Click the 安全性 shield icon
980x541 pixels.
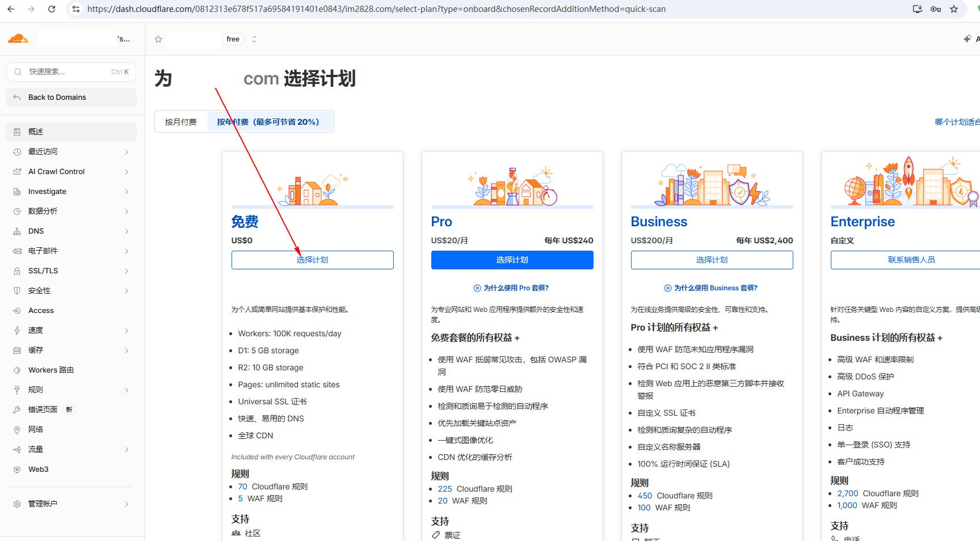[17, 290]
